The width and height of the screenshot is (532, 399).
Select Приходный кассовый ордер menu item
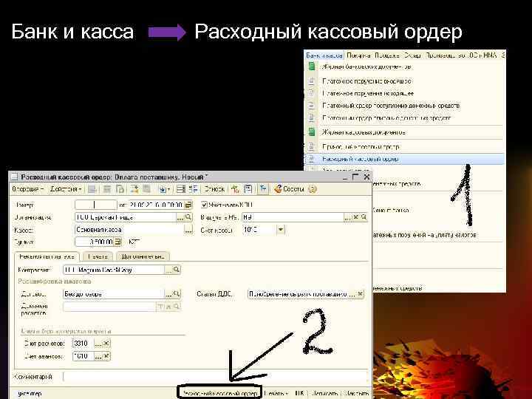pos(403,146)
